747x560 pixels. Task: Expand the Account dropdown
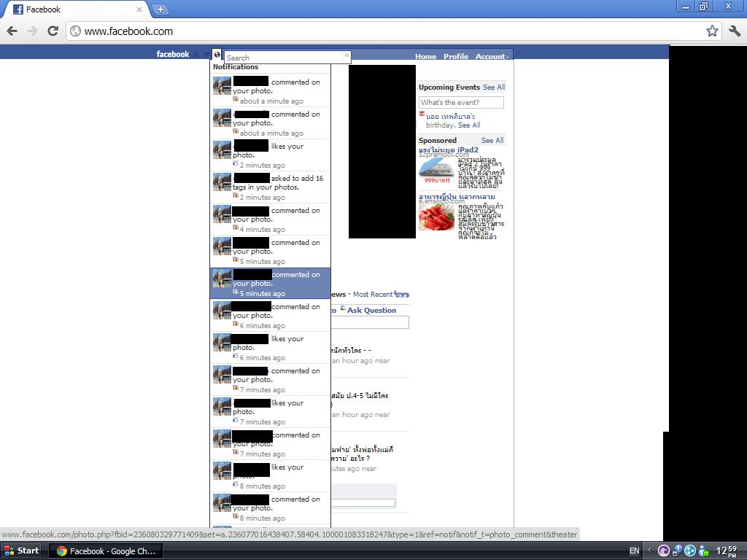click(492, 56)
